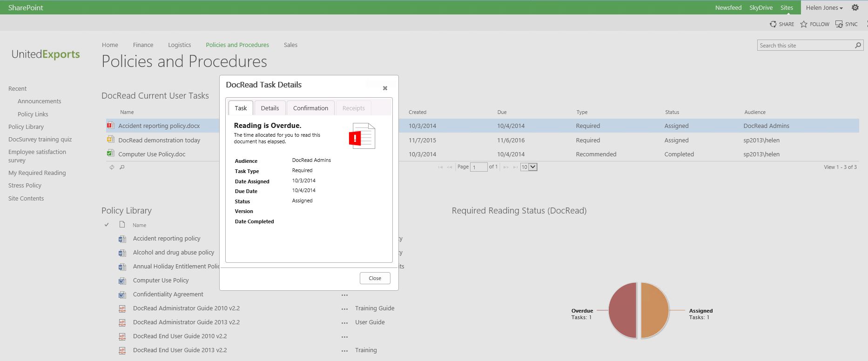Viewport: 868px width, 361px height.
Task: Open Policy Library in left navigation
Action: coord(26,127)
